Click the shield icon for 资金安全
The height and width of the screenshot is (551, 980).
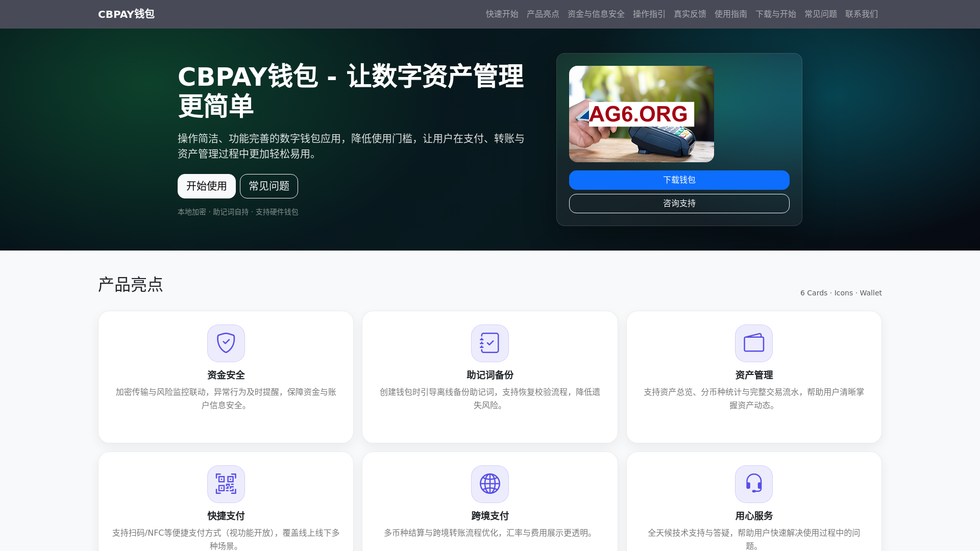coord(226,343)
